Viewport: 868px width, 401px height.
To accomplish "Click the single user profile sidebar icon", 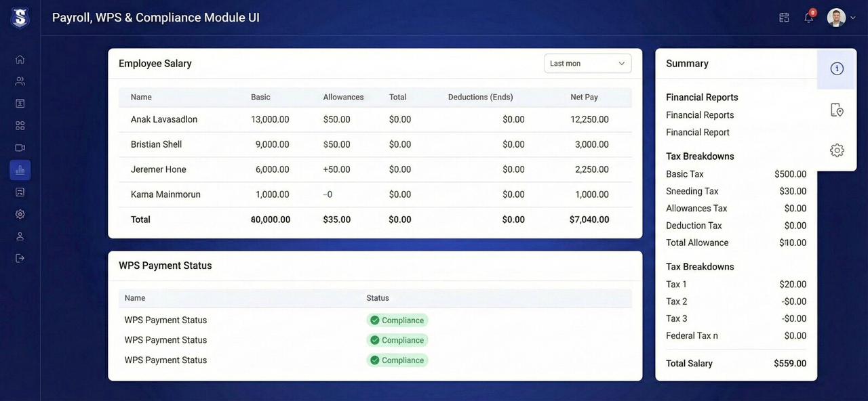I will coord(20,236).
